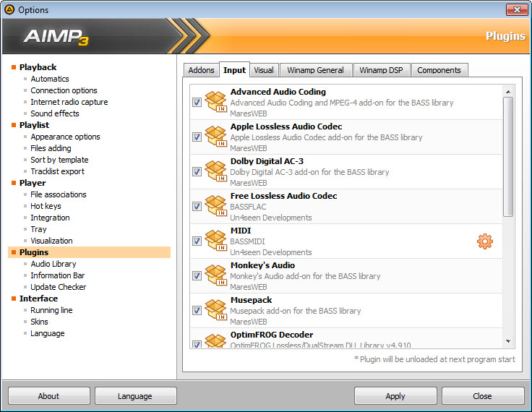Switch to the Components tab

[x=439, y=70]
